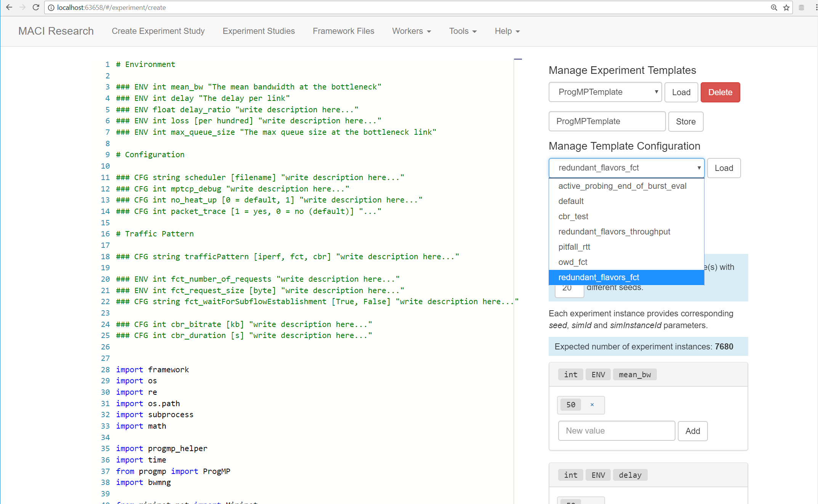Image resolution: width=818 pixels, height=504 pixels.
Task: Remove the 50 value with x icon
Action: 592,405
